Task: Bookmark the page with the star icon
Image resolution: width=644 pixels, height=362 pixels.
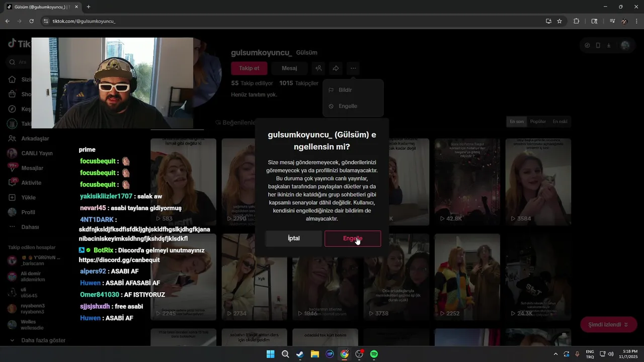Action: point(559,21)
